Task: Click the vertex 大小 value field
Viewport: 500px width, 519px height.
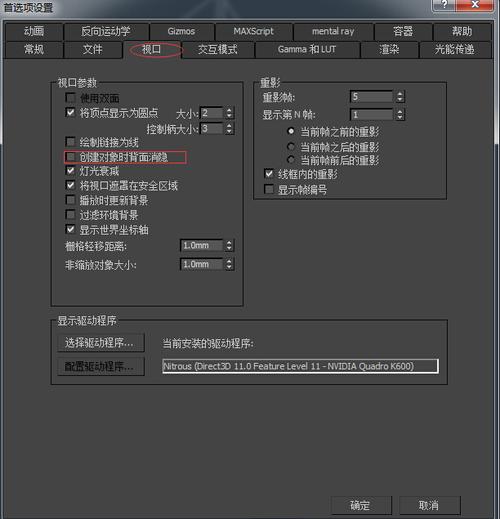Action: pyautogui.click(x=212, y=113)
